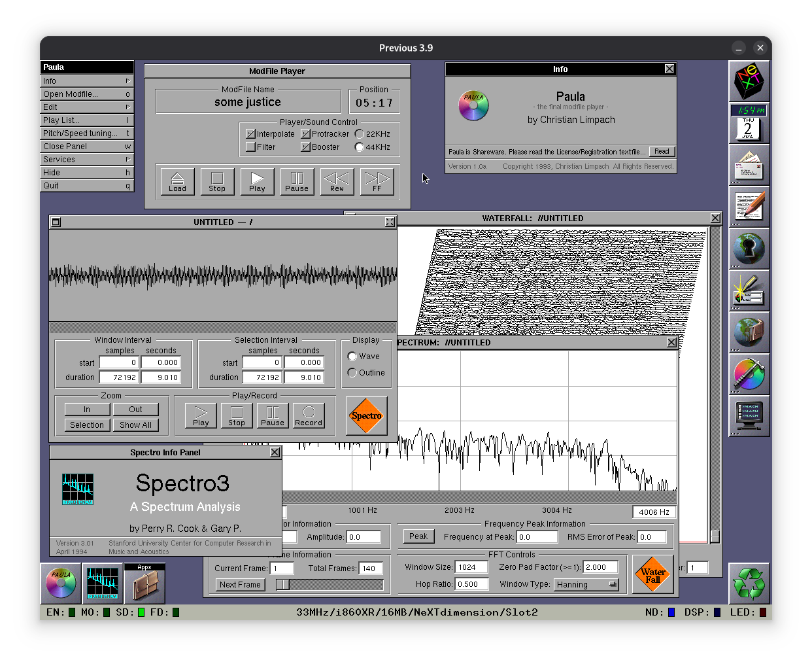Open the Recycler icon in the dock
The image size is (812, 664).
pyautogui.click(x=749, y=584)
